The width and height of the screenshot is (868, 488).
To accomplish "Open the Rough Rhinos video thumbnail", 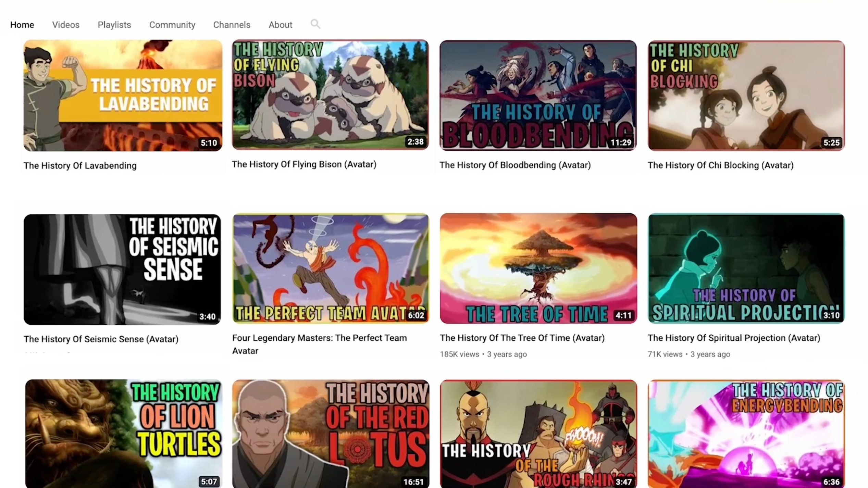I will pos(538,434).
